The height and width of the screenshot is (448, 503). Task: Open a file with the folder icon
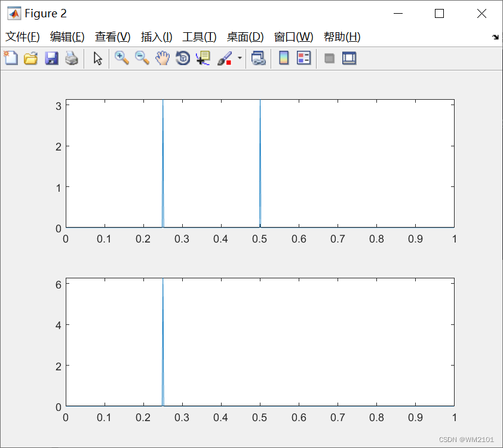(31, 59)
